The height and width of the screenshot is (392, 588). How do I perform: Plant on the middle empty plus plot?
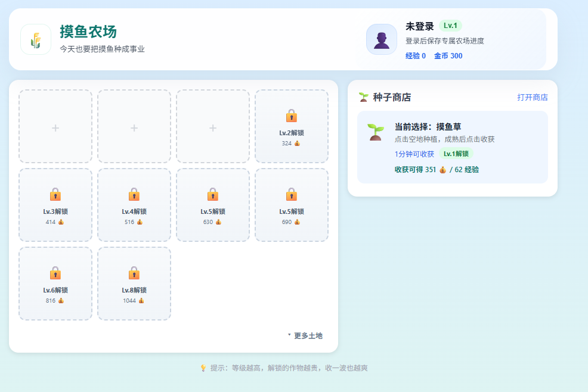(x=134, y=126)
